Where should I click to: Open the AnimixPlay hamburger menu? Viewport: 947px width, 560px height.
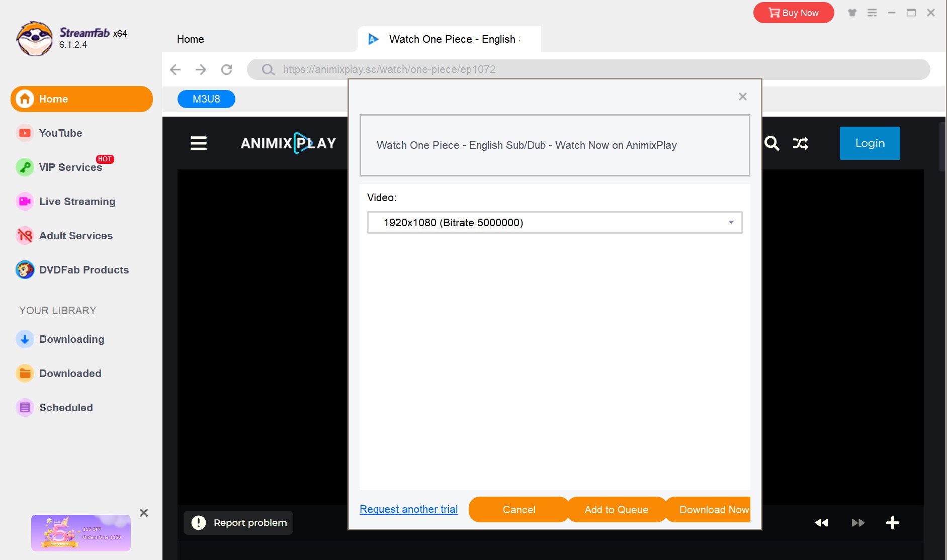(199, 143)
